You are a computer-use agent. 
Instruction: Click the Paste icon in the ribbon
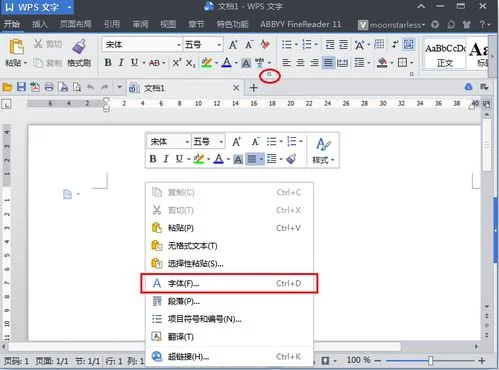click(16, 47)
